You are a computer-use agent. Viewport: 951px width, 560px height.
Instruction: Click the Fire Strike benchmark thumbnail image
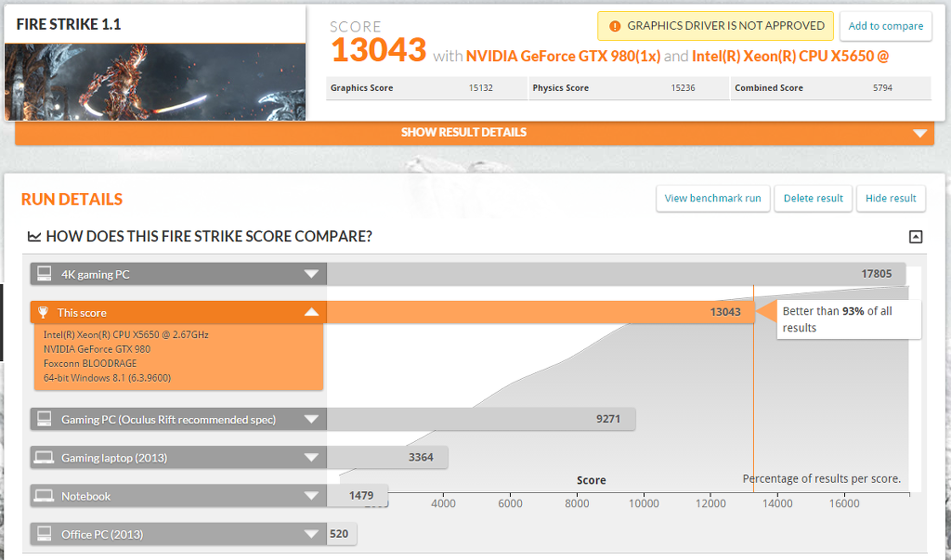(x=155, y=82)
